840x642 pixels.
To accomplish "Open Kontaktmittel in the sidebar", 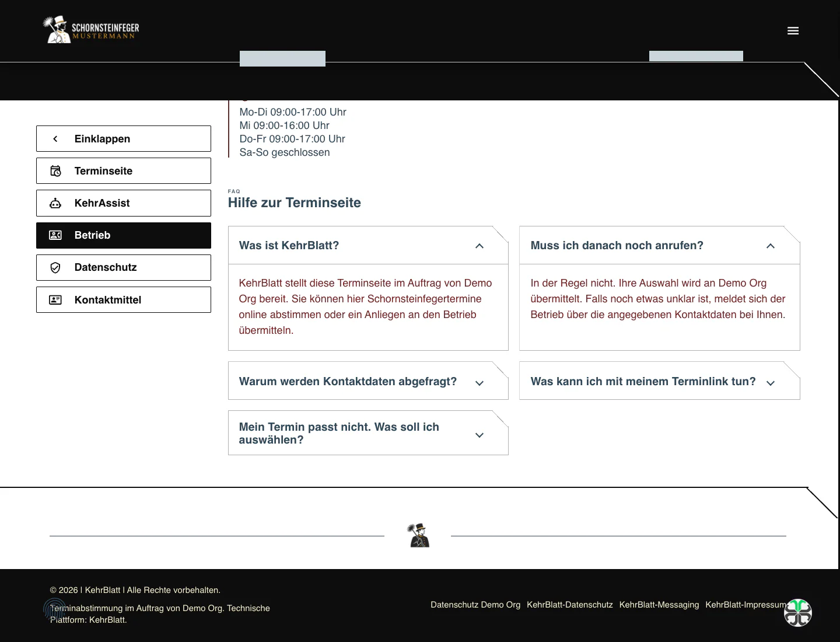I will [x=124, y=300].
